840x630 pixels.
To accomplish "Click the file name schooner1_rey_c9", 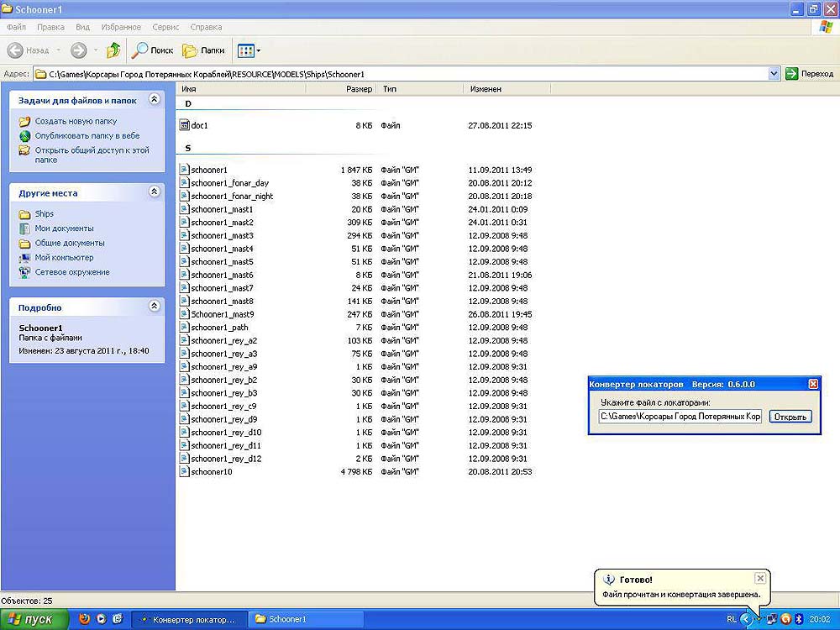I will point(223,406).
